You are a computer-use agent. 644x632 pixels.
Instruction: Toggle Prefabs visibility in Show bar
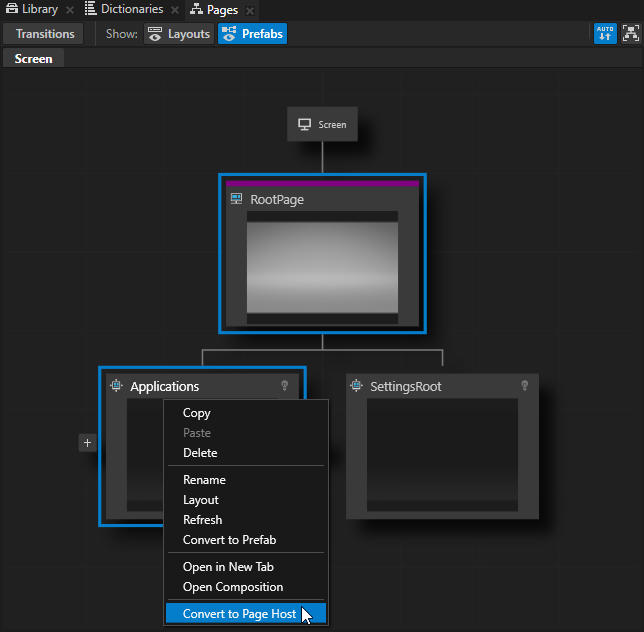pos(252,34)
